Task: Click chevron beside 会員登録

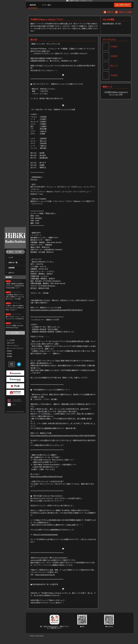Action: [x=7, y=268]
